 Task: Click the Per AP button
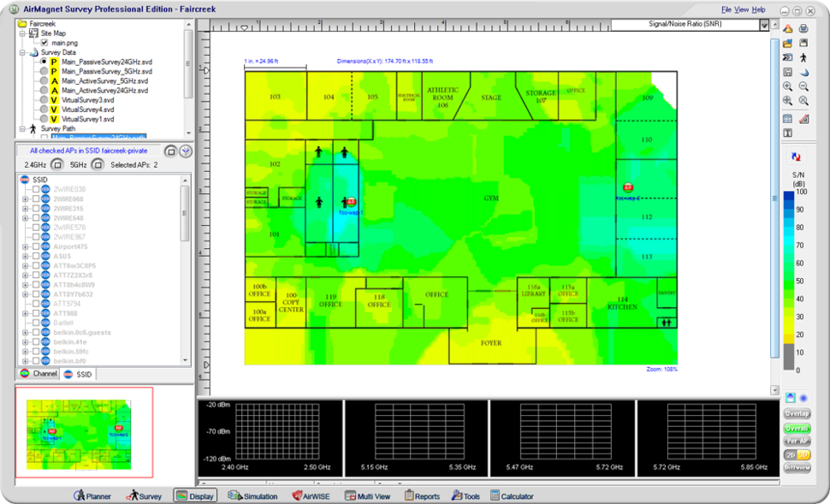click(797, 441)
